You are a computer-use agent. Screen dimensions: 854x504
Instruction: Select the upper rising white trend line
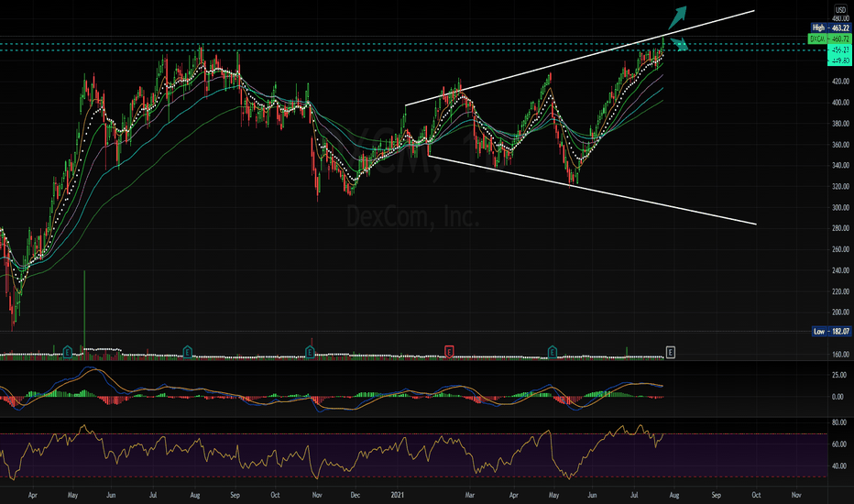(580, 57)
